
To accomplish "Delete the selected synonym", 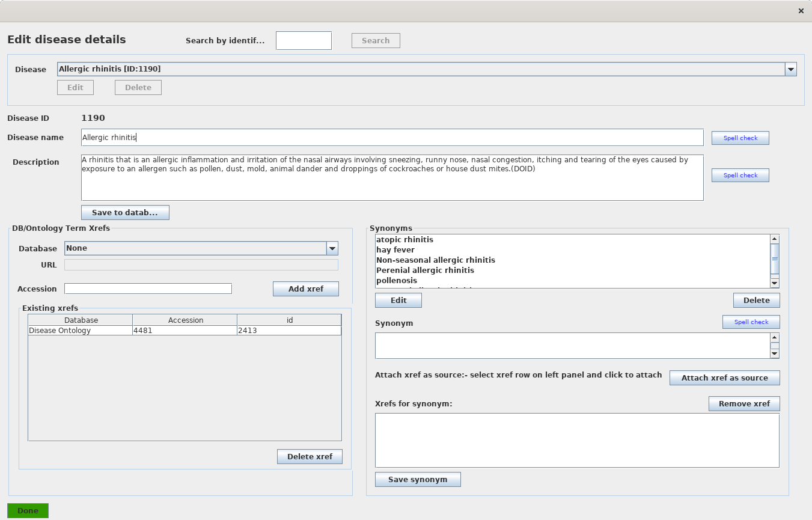I will click(x=756, y=301).
